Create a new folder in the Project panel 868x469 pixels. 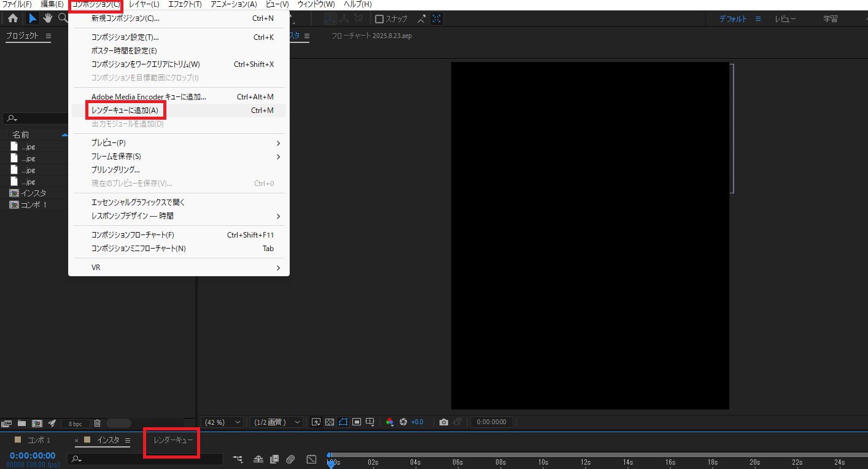coord(21,423)
